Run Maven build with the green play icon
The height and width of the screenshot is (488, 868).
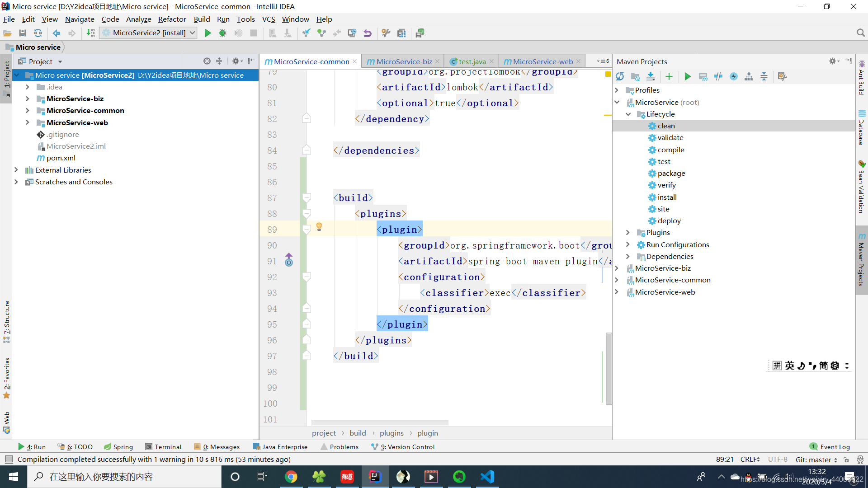point(688,76)
